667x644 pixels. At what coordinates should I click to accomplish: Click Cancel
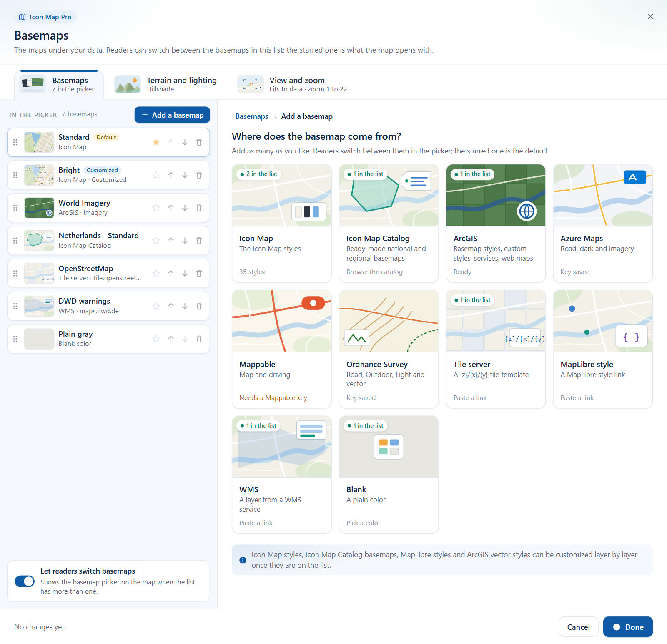[x=579, y=627]
